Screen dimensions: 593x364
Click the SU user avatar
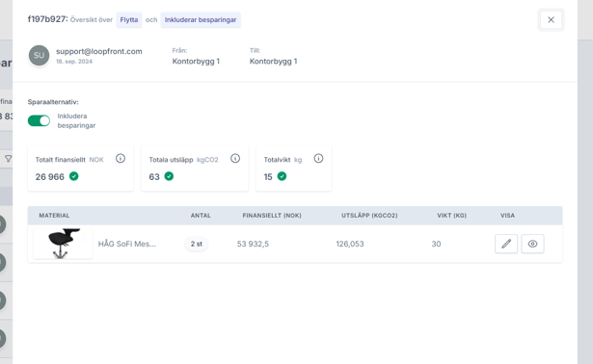(39, 56)
